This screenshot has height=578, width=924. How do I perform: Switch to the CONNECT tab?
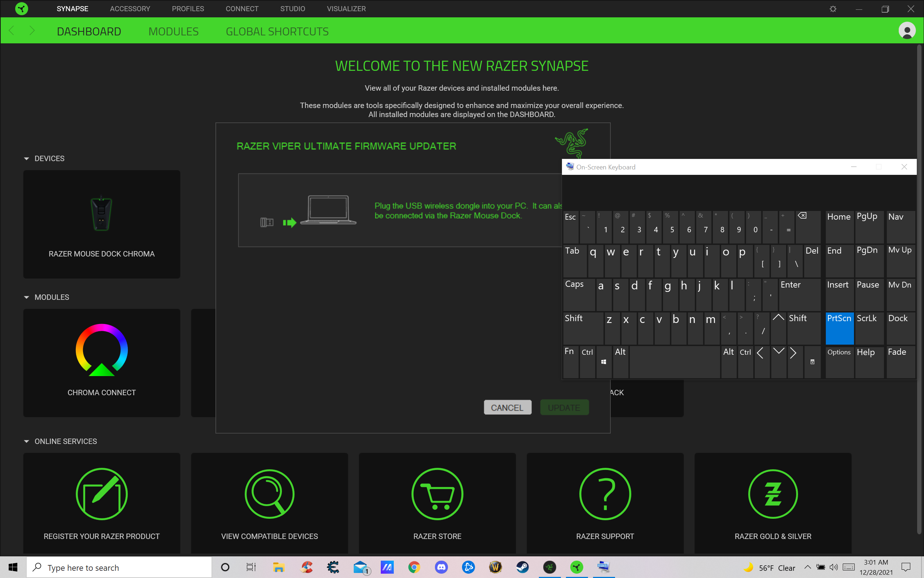click(242, 8)
